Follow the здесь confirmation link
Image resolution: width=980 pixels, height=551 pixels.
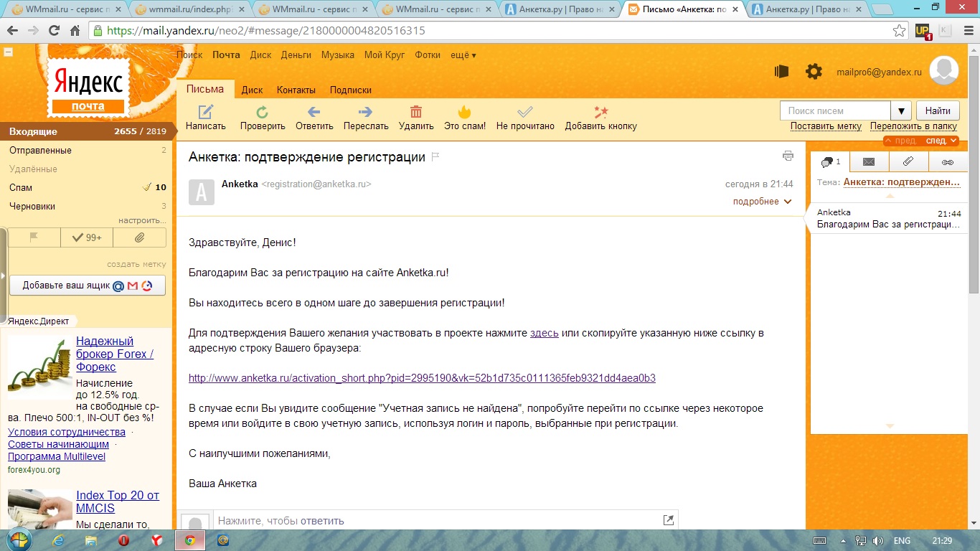[x=545, y=333]
